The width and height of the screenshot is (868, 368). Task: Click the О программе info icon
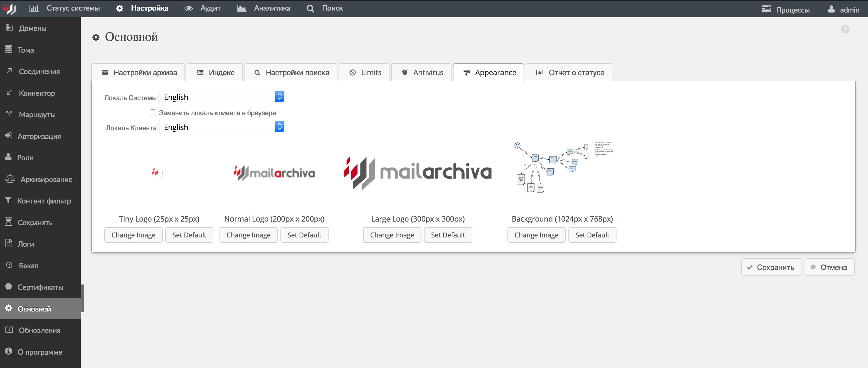[9, 352]
